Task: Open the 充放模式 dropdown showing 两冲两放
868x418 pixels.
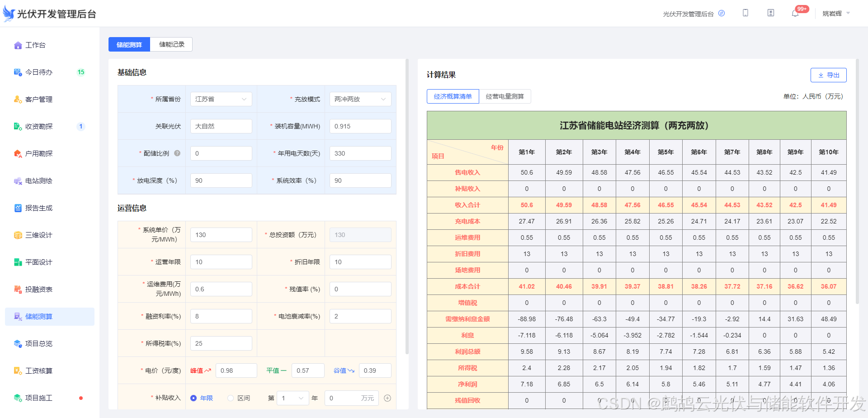Action: (360, 99)
